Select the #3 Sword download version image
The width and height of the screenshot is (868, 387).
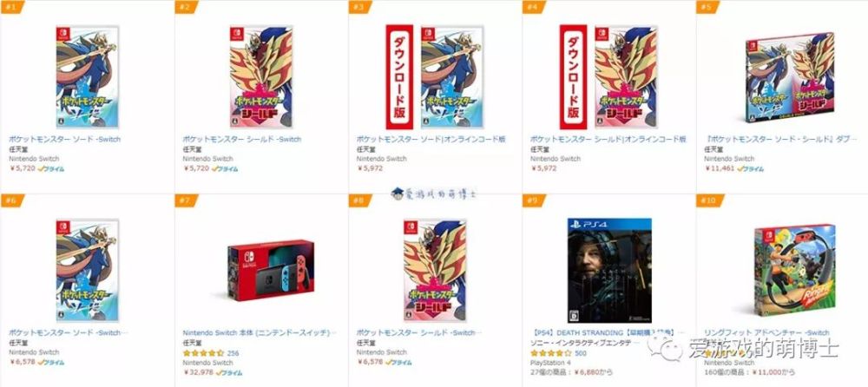(435, 77)
